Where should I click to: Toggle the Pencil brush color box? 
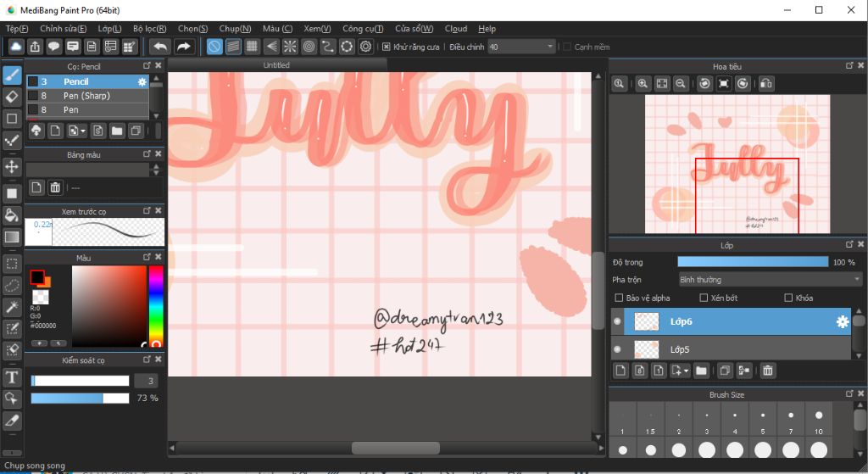pyautogui.click(x=33, y=81)
